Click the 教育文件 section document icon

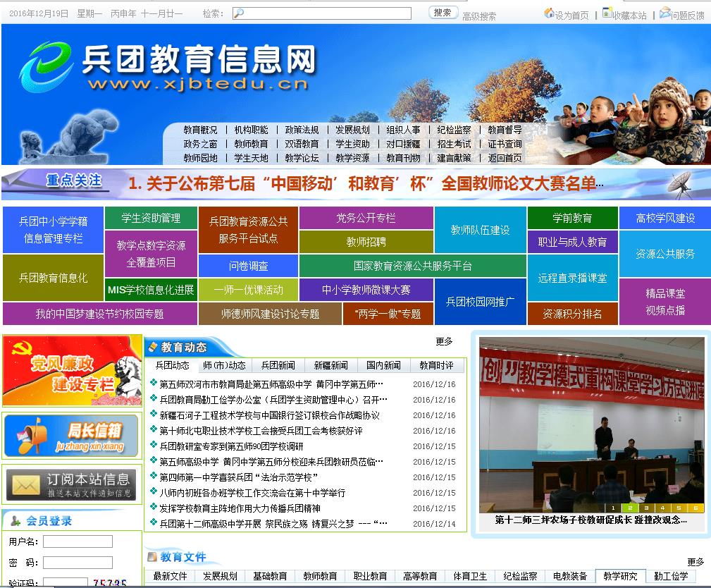[152, 557]
